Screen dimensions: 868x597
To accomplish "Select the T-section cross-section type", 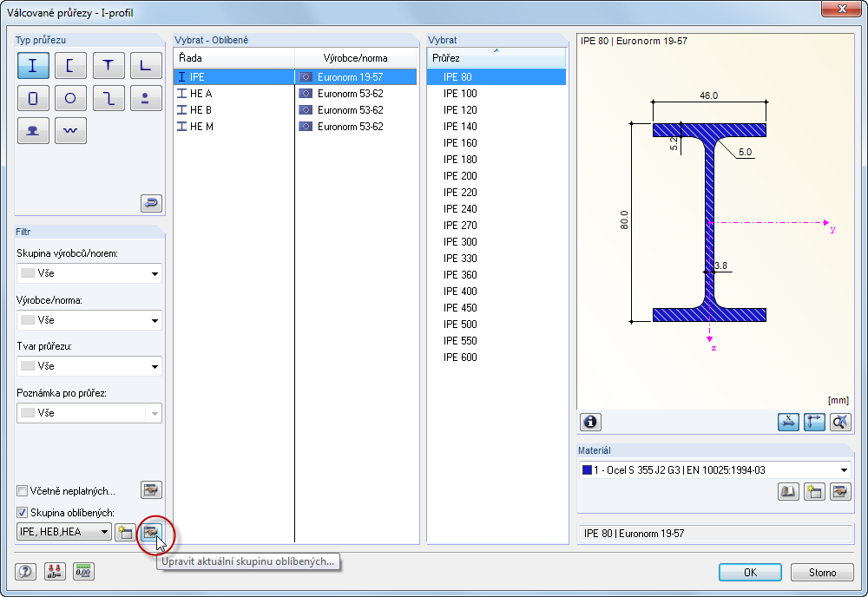I will pos(108,66).
